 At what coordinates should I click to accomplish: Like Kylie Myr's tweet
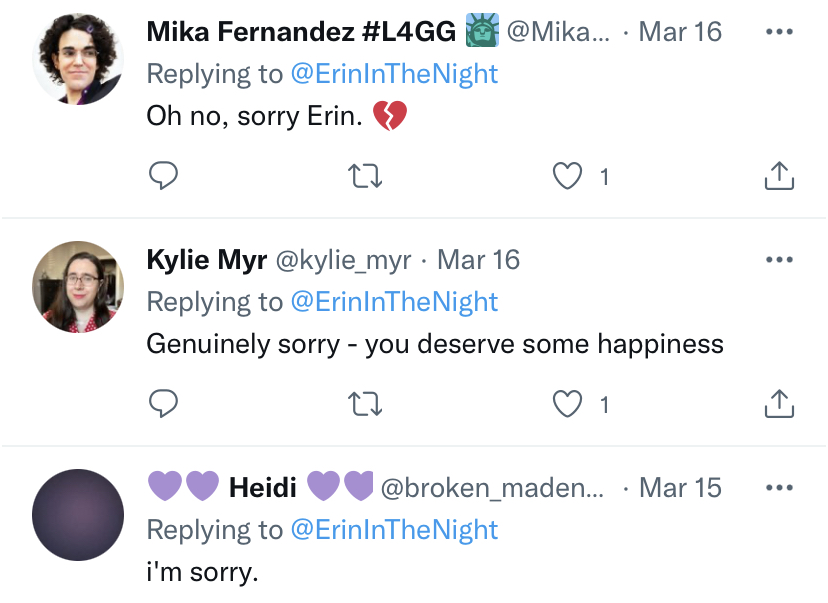tap(568, 404)
